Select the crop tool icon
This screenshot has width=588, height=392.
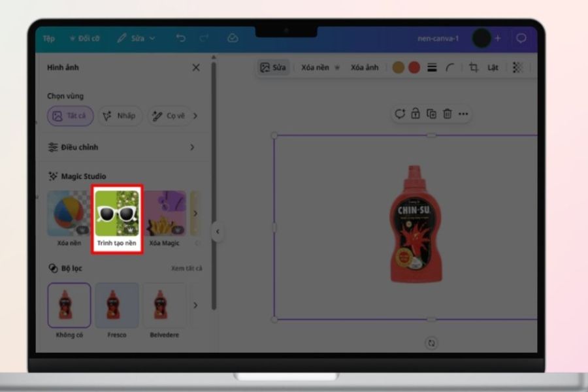click(x=473, y=67)
